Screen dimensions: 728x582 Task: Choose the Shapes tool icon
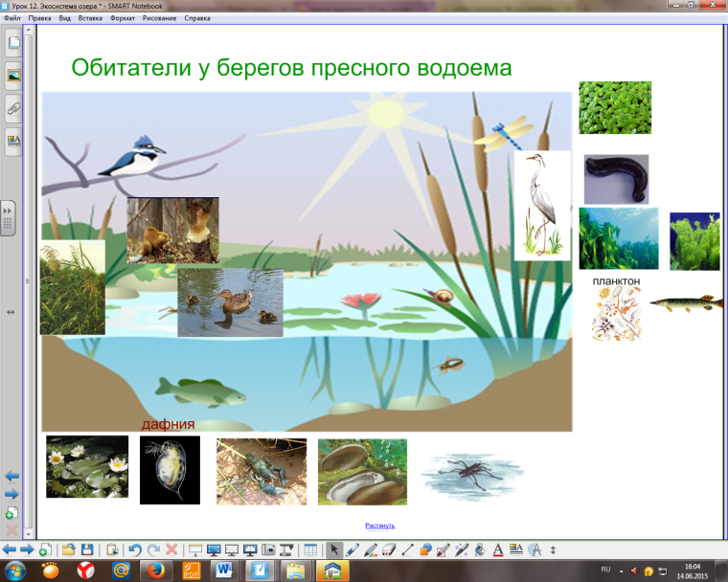coord(426,549)
